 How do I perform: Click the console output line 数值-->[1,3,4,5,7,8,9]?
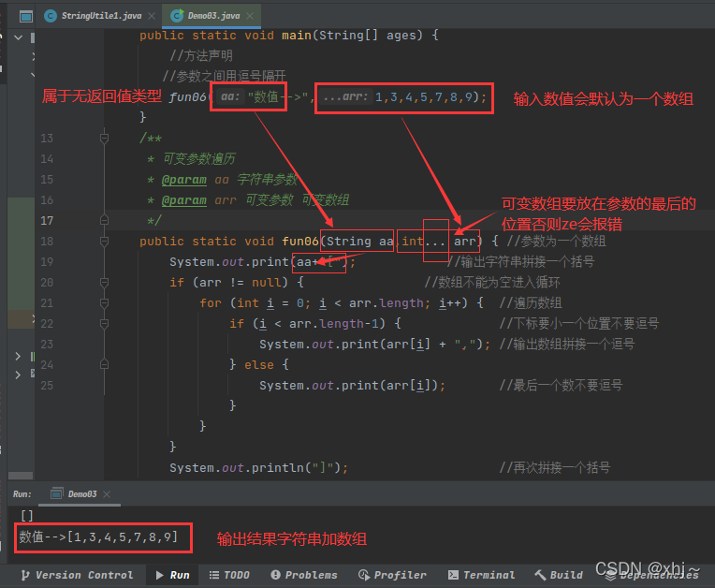click(x=98, y=537)
